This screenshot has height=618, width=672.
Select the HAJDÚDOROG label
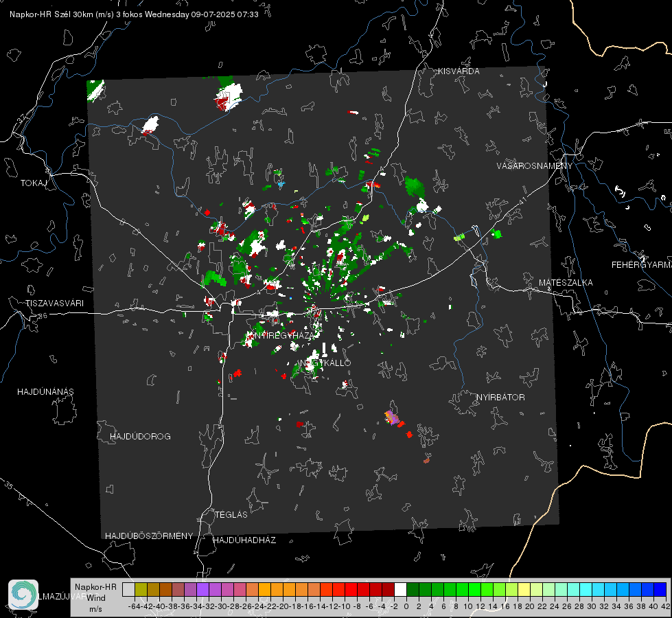coord(140,436)
